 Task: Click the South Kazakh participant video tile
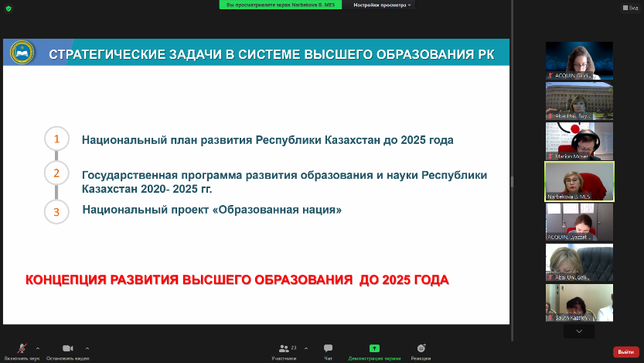[579, 302]
